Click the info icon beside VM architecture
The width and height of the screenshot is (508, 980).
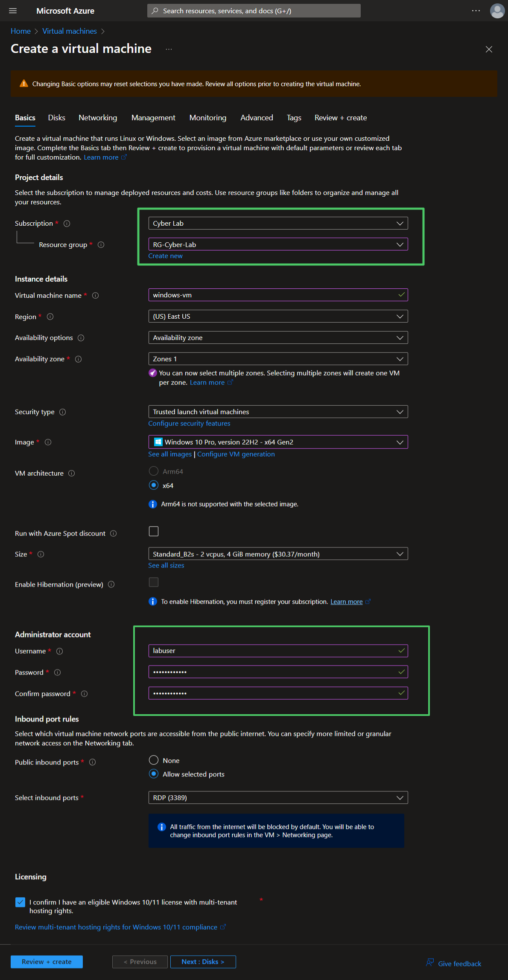72,474
